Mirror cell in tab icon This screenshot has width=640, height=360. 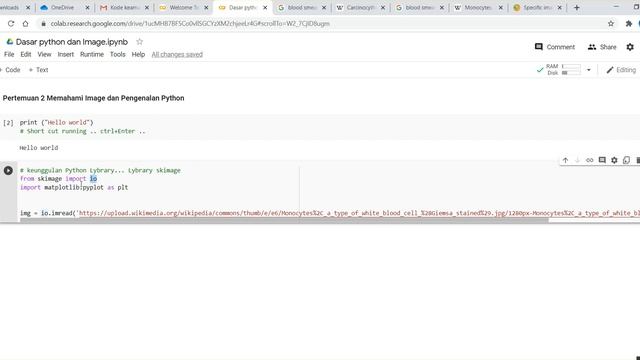click(627, 160)
